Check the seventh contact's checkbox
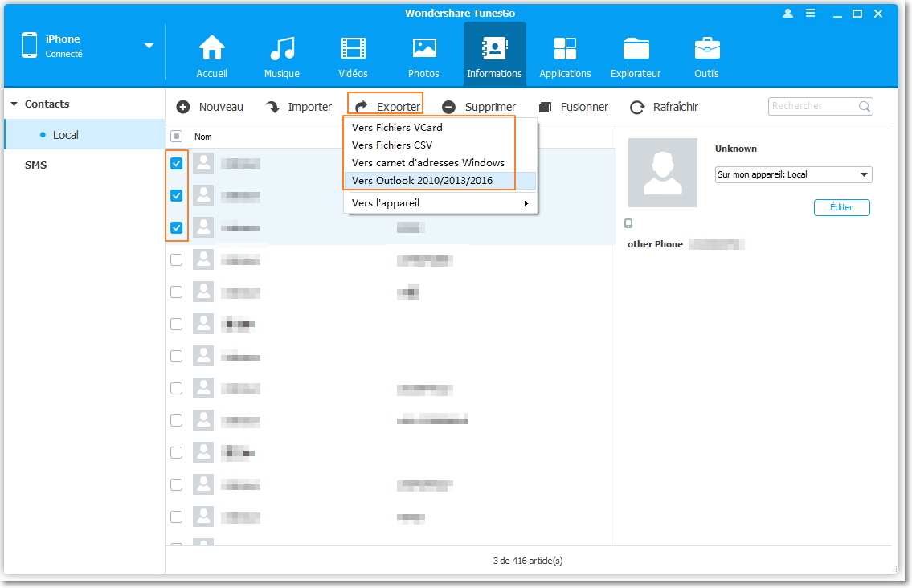 pos(176,356)
